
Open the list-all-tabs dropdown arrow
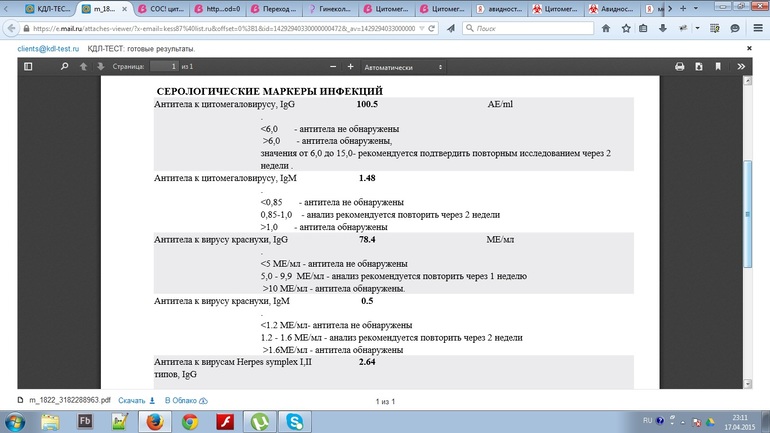point(695,8)
